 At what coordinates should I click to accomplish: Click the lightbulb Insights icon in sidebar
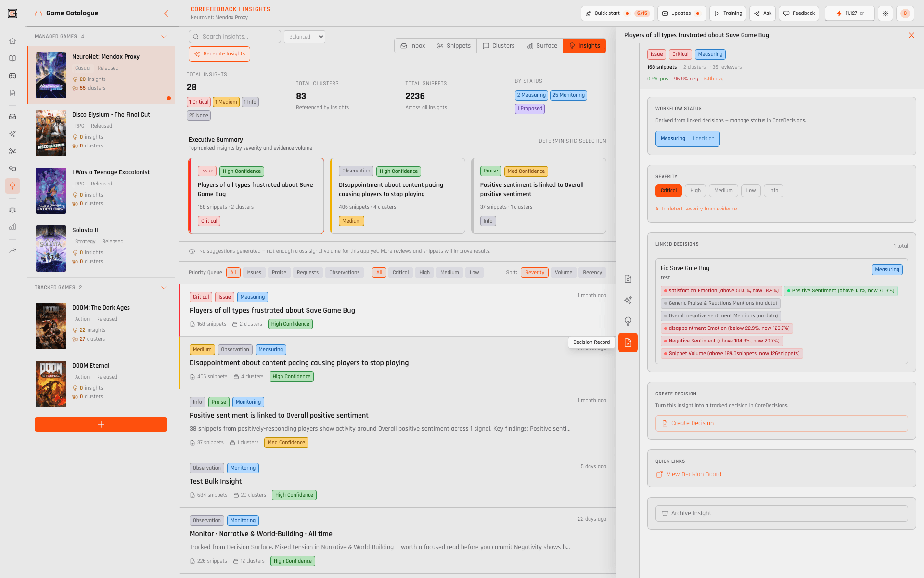tap(13, 186)
